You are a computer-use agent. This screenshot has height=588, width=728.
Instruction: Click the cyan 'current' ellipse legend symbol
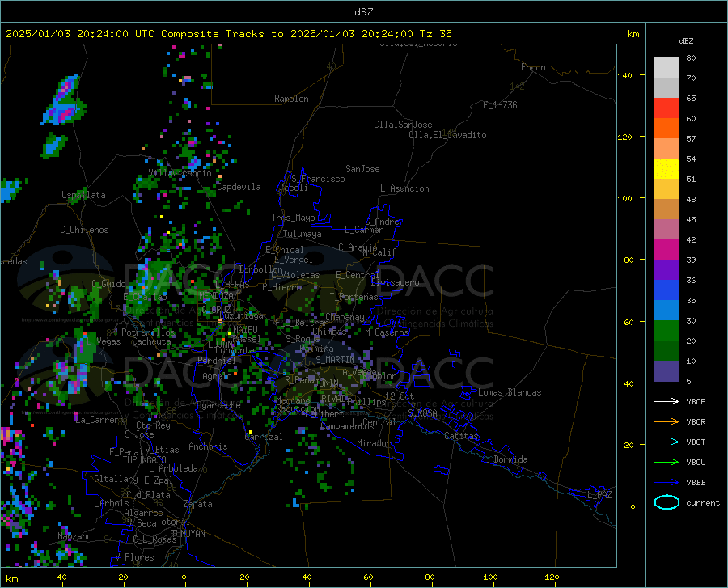click(667, 502)
